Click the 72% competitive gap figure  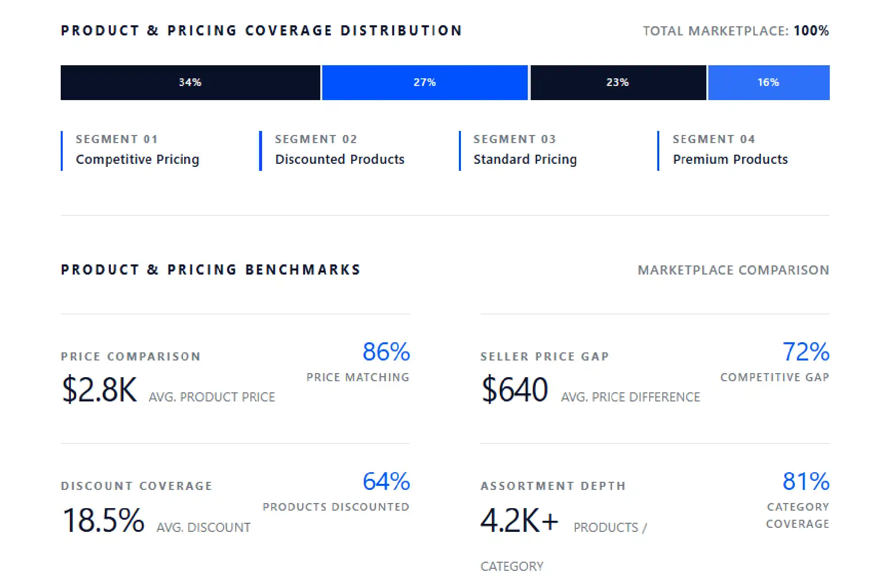806,352
